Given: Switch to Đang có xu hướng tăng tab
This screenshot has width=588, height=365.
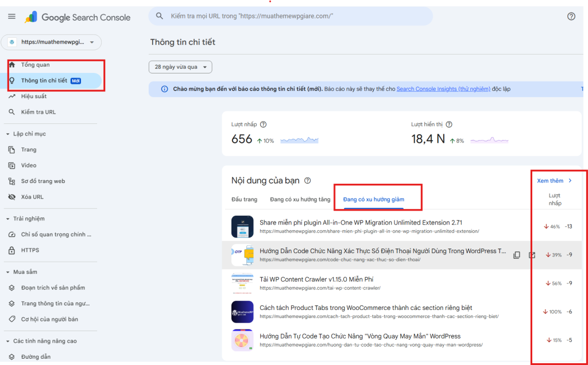Looking at the screenshot, I should click(x=300, y=199).
